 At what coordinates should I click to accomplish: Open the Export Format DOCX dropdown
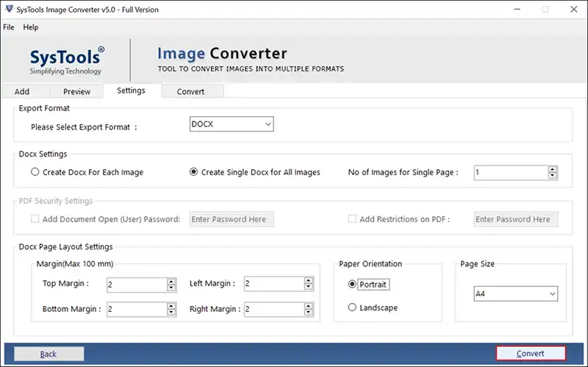click(232, 124)
